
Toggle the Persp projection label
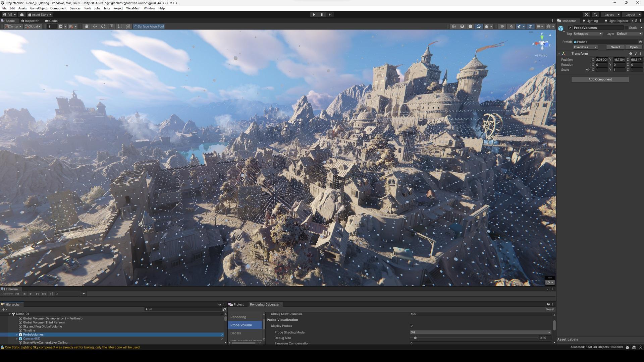(541, 55)
